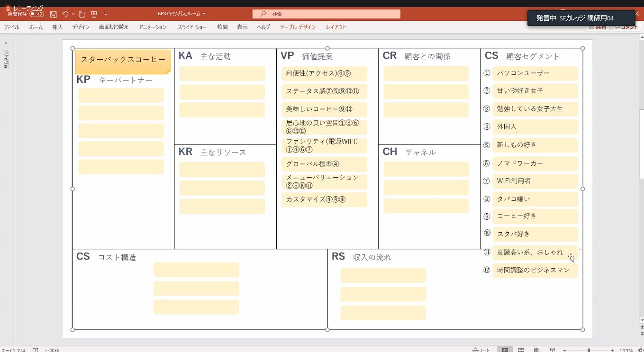Switch to Slide Sorter view icon
The height and width of the screenshot is (352, 644).
click(521, 350)
